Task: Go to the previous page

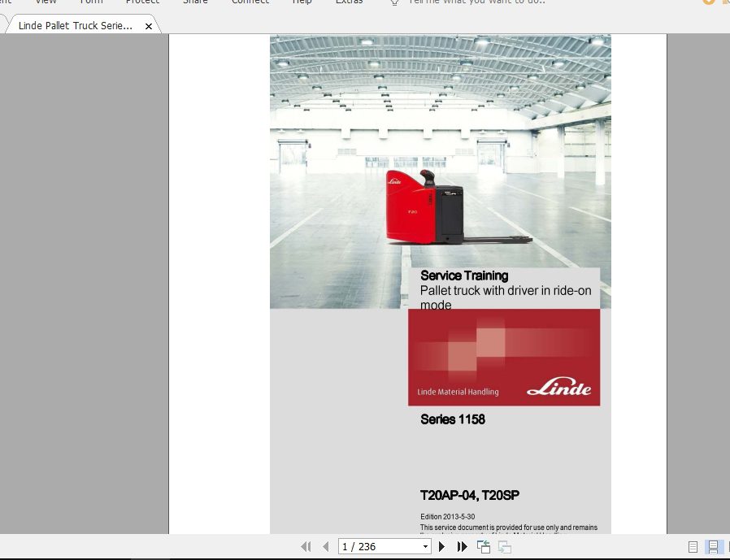Action: (326, 546)
